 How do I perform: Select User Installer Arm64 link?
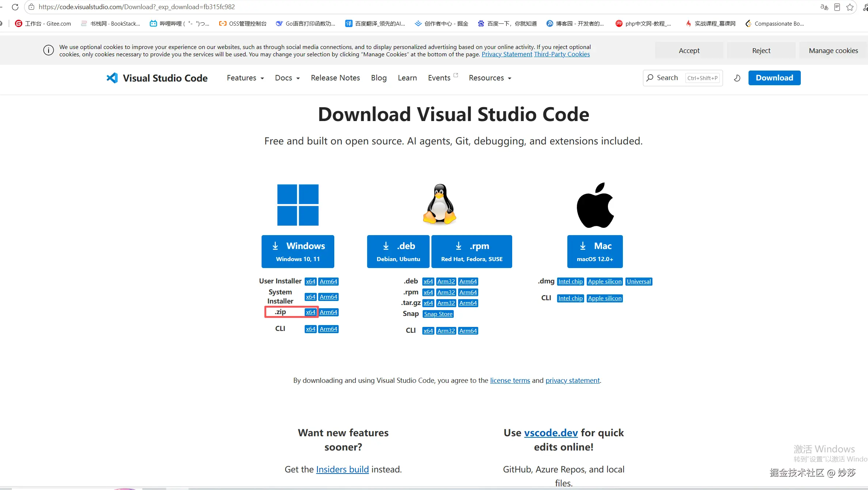tap(328, 281)
